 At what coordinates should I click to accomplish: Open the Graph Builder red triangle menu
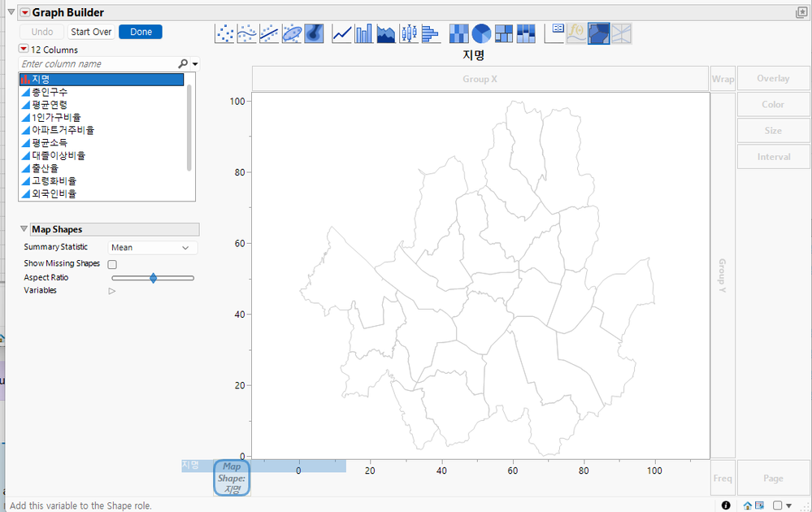[25, 12]
